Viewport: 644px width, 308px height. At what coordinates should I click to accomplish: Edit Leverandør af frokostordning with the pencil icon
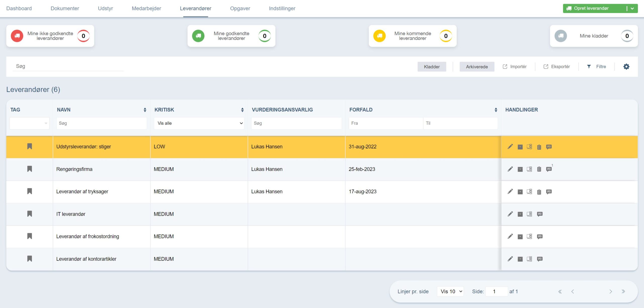(510, 236)
